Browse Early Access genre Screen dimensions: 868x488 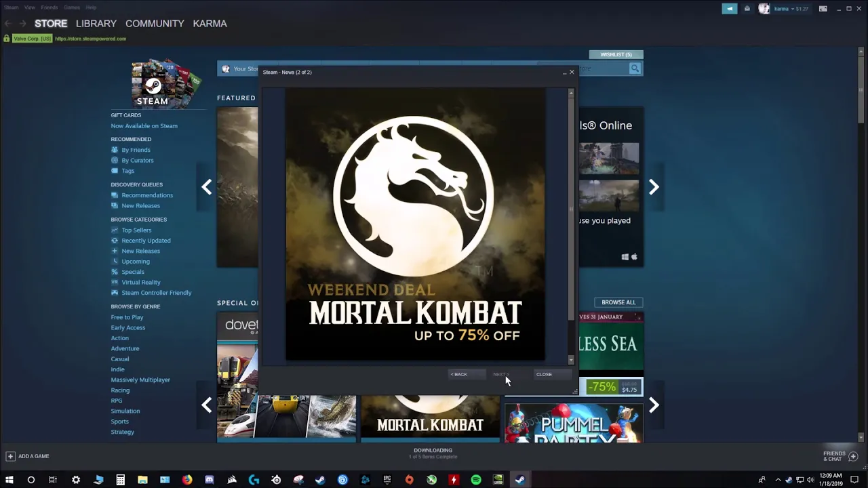tap(128, 328)
